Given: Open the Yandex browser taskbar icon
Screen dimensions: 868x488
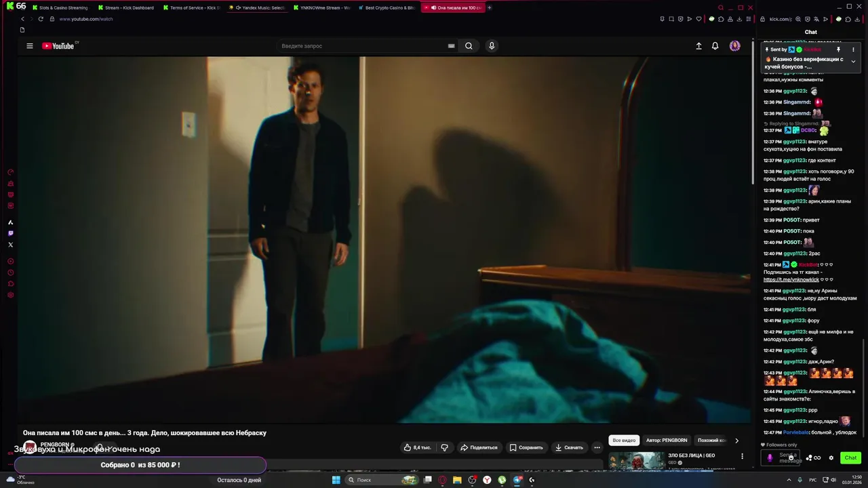Looking at the screenshot, I should click(487, 480).
